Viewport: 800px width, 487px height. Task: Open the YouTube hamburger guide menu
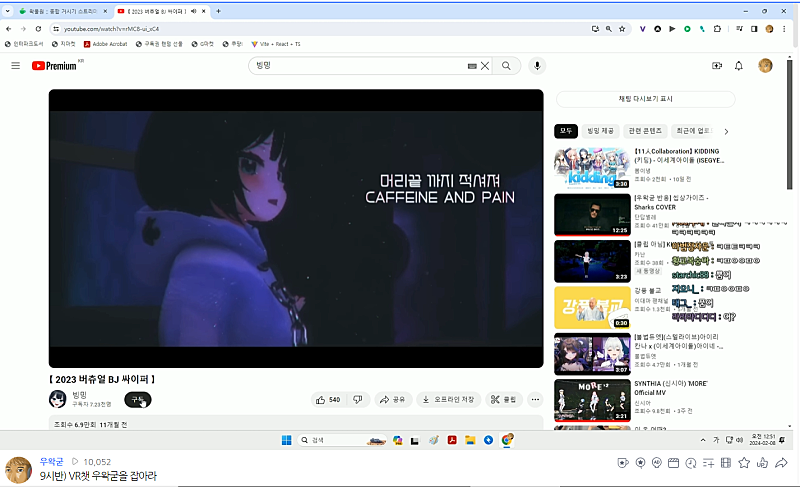point(16,66)
